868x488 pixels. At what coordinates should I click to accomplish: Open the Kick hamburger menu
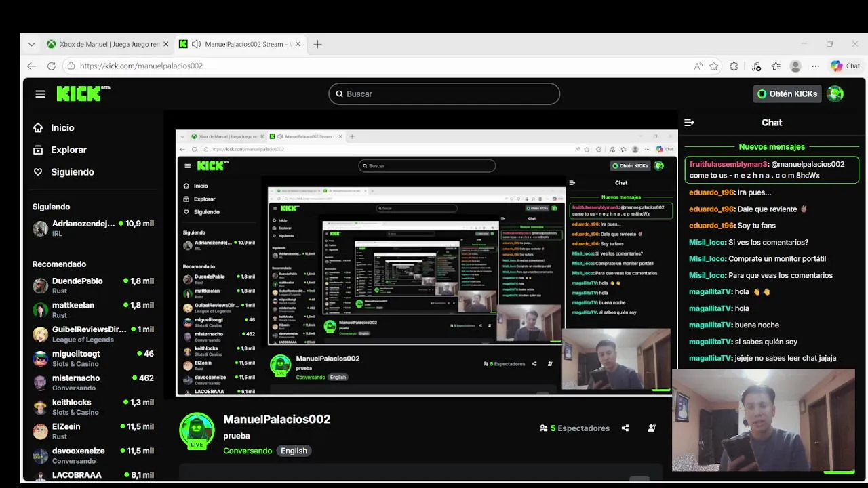click(40, 94)
